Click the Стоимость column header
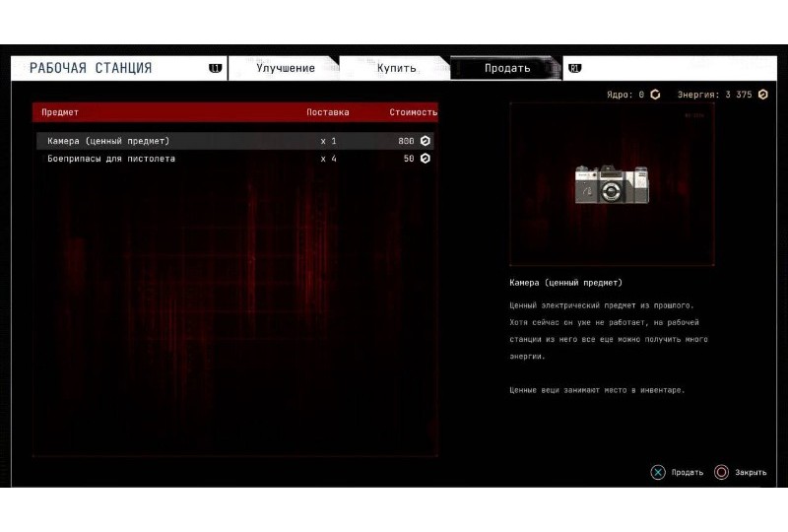 tap(413, 112)
